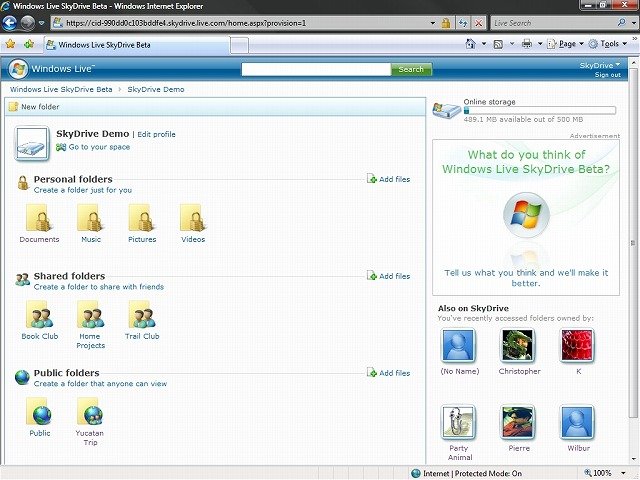Click the green Search button
The height and width of the screenshot is (480, 640).
click(411, 69)
